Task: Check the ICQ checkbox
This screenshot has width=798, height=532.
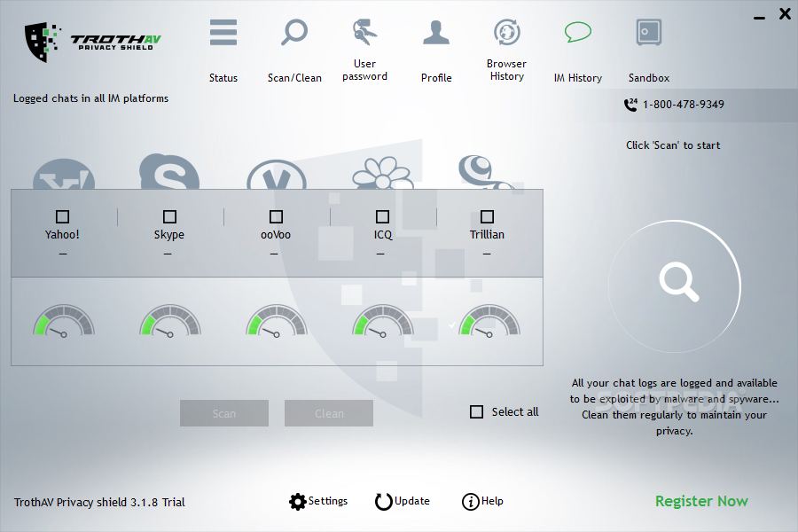Action: click(x=382, y=217)
